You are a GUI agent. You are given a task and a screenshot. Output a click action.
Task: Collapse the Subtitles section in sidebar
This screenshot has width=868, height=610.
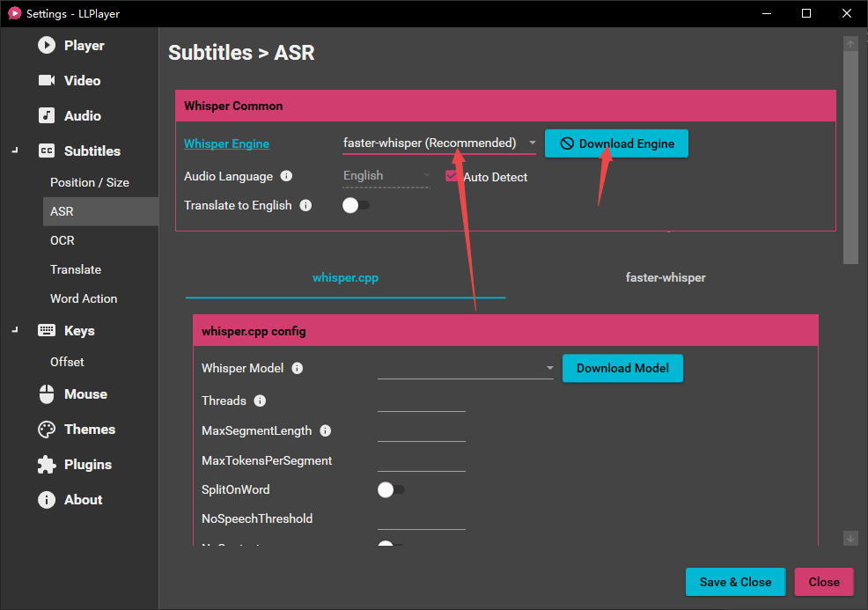tap(14, 151)
